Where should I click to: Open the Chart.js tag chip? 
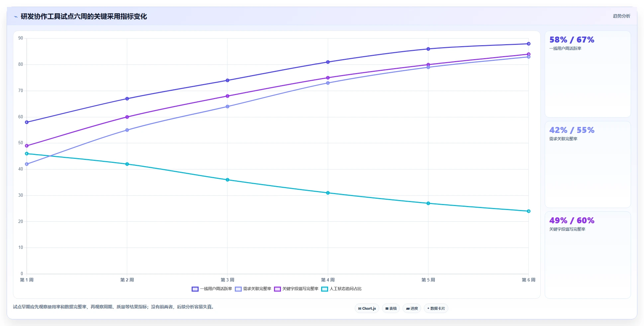[x=367, y=308]
